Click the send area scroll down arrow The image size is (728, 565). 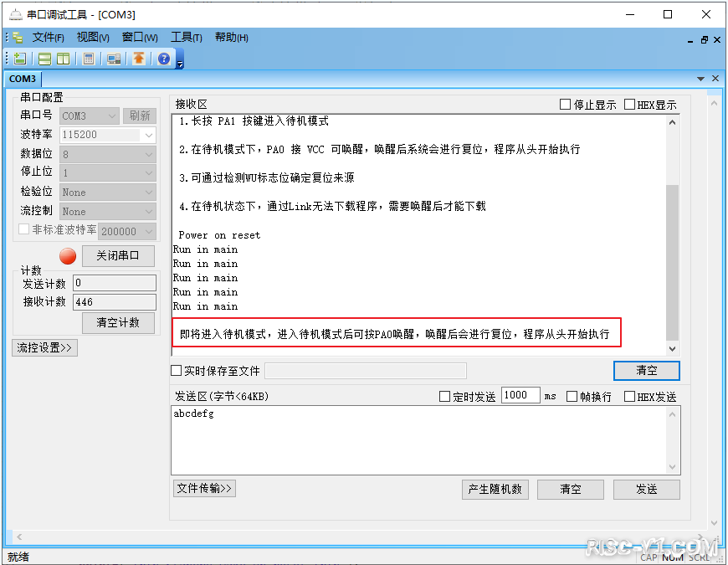pos(672,467)
